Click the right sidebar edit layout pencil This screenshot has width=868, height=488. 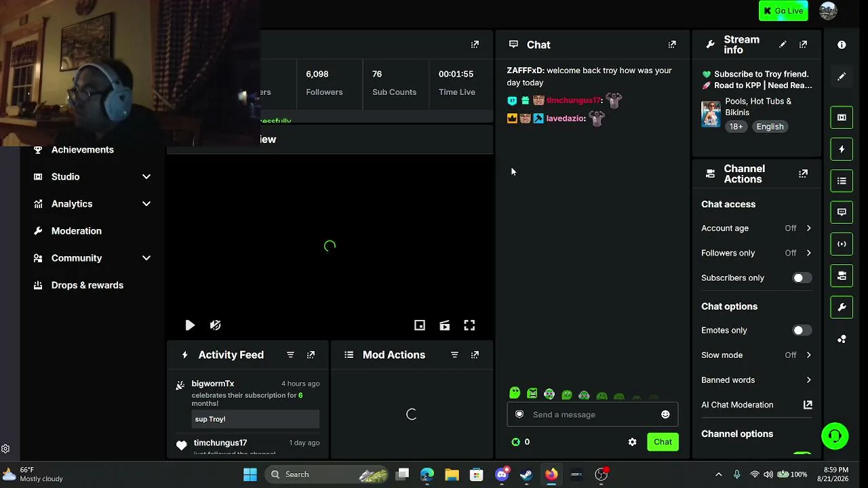click(x=842, y=77)
